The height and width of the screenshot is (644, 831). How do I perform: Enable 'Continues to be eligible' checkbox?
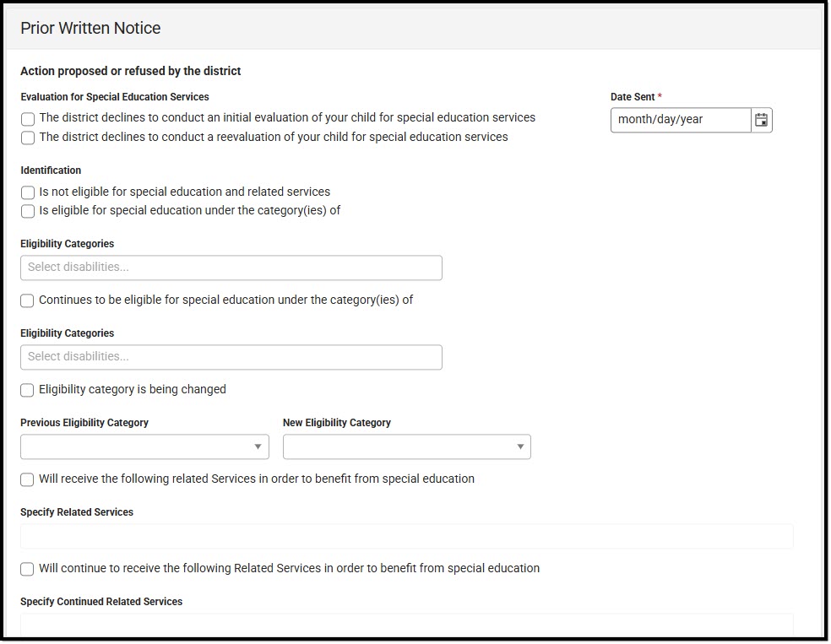(28, 300)
